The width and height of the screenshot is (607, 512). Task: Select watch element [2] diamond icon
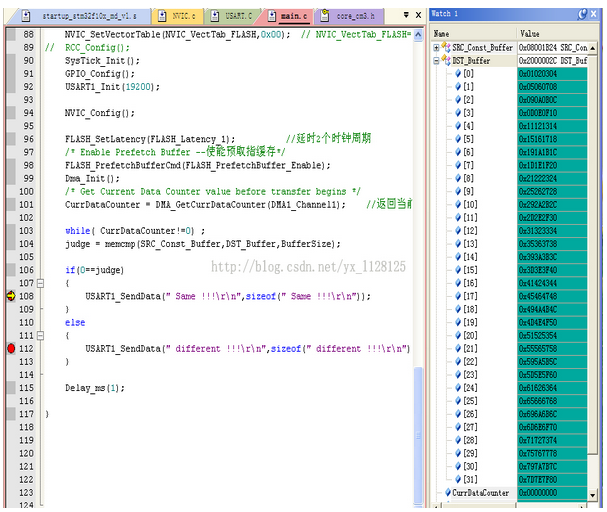click(458, 100)
